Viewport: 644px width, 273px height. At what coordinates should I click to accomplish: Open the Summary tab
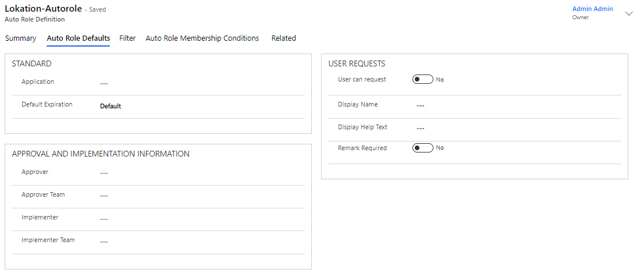[20, 38]
